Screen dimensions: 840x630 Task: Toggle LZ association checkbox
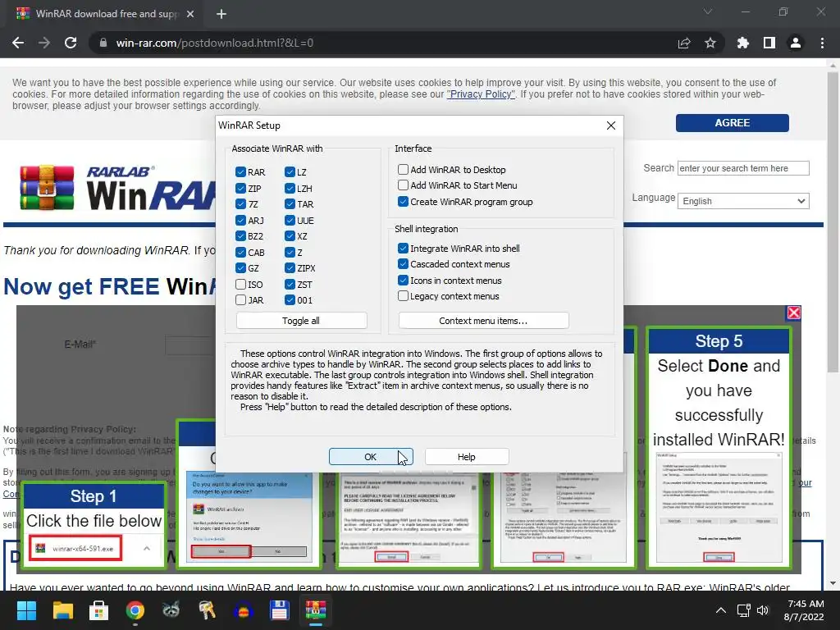click(x=290, y=172)
